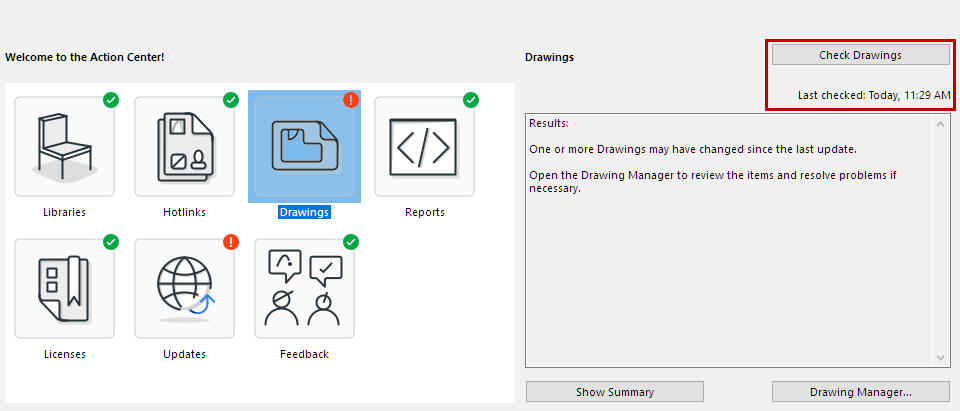
Task: Click the Show Summary button
Action: pos(614,392)
